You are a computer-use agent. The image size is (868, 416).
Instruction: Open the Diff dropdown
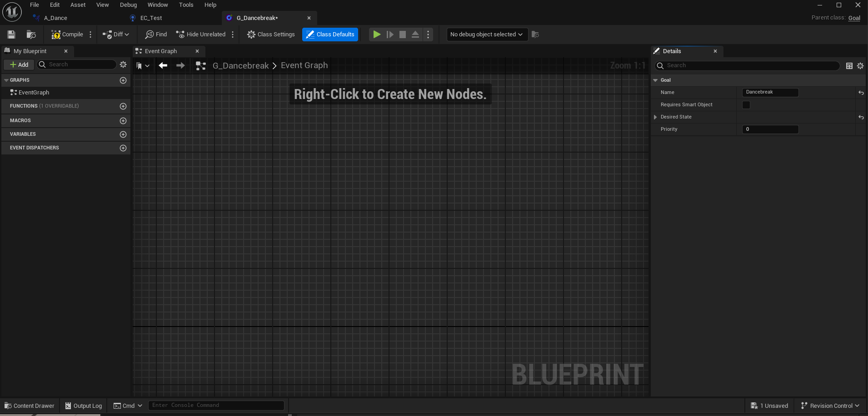click(x=116, y=35)
